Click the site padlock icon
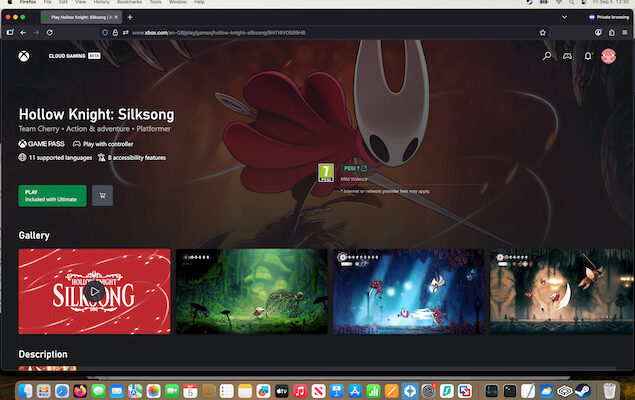The width and height of the screenshot is (635, 400). 115,32
